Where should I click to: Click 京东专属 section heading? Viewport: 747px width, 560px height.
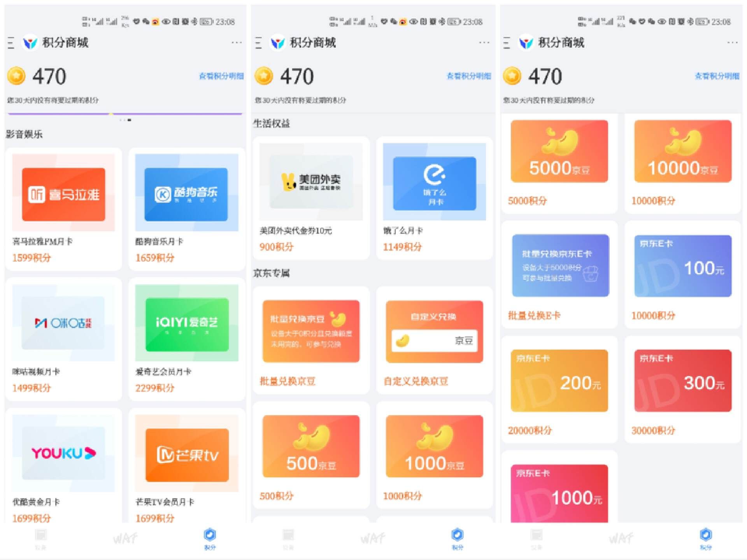pos(272,273)
